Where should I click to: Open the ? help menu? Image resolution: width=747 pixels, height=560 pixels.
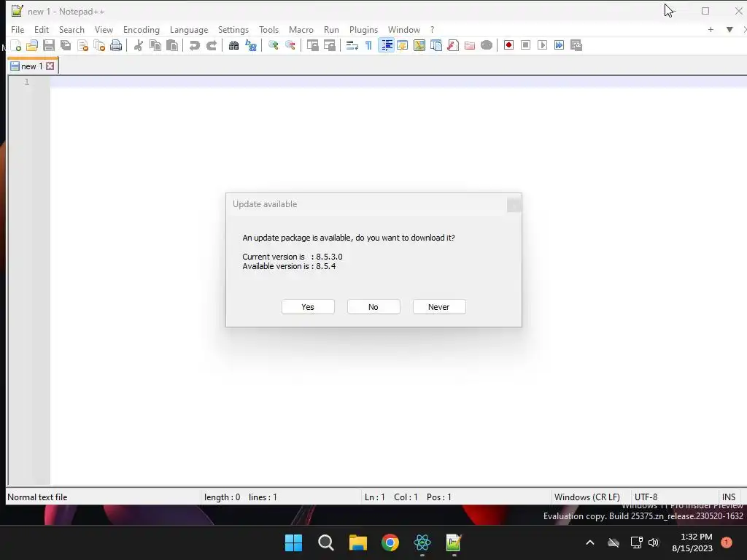coord(432,29)
